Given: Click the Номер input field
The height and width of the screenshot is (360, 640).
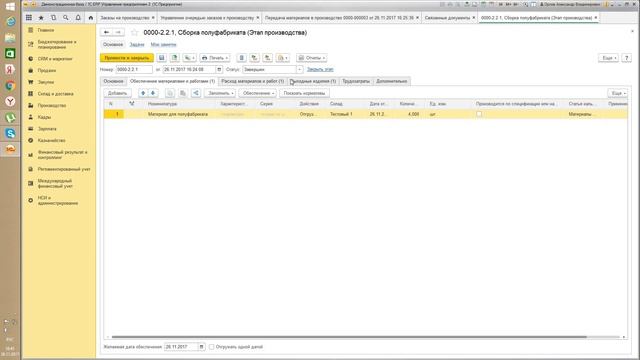Looking at the screenshot, I should [134, 69].
